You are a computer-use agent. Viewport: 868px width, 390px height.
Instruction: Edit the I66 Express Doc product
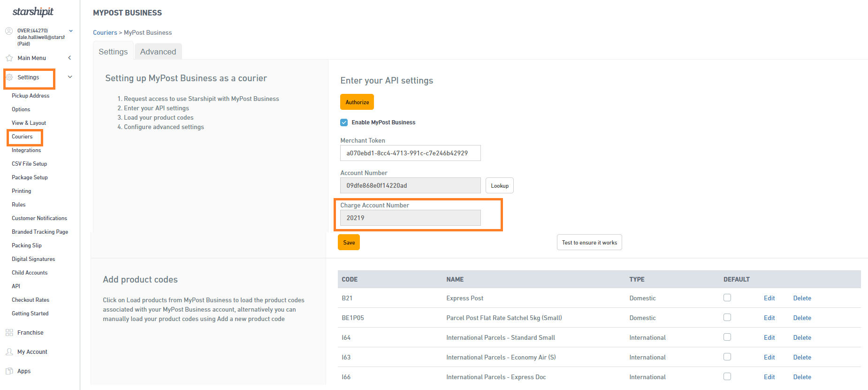pyautogui.click(x=769, y=377)
